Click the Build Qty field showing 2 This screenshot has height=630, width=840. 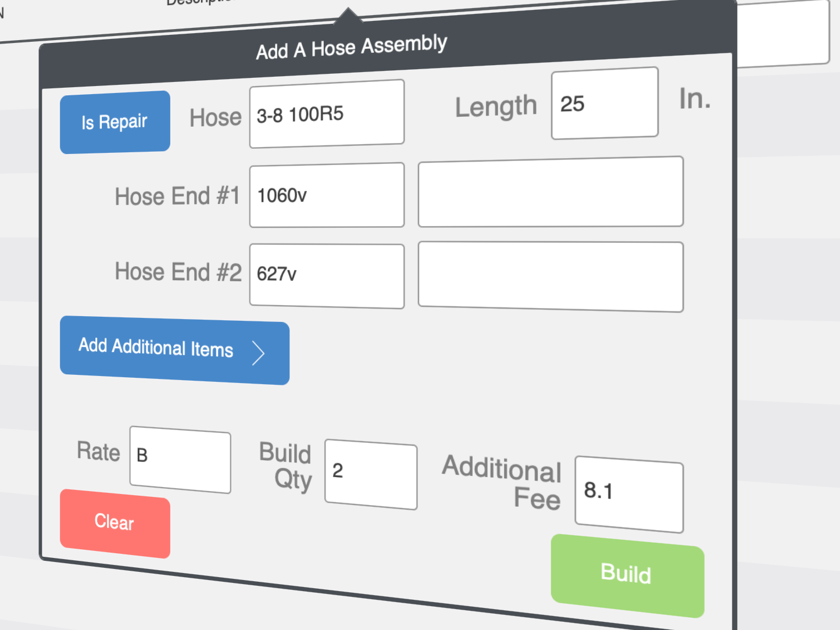click(370, 475)
